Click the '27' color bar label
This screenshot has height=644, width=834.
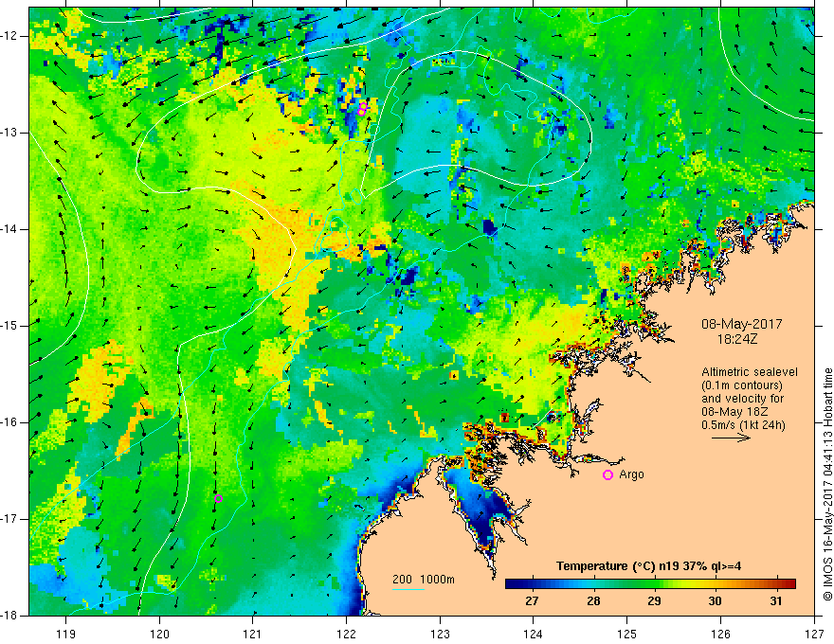[x=532, y=601]
